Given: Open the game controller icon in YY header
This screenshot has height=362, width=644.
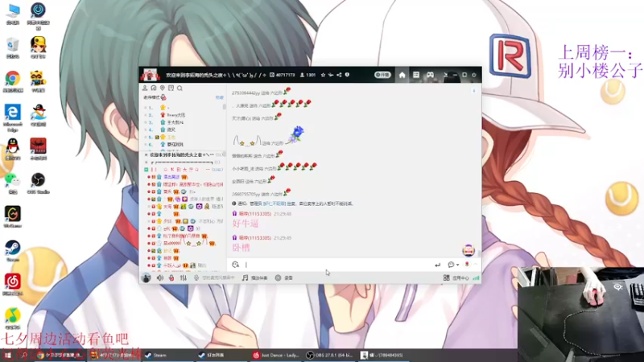Looking at the screenshot, I should coord(430,75).
